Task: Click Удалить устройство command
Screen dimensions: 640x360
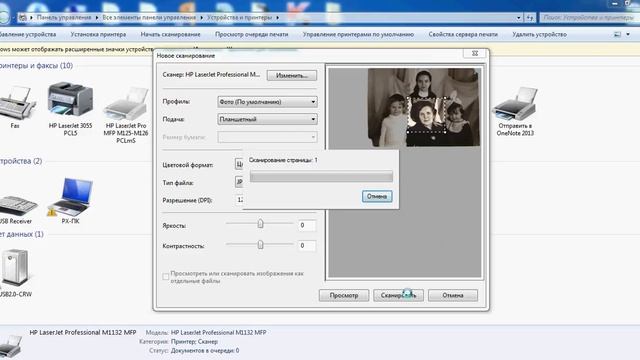Action: [x=540, y=35]
